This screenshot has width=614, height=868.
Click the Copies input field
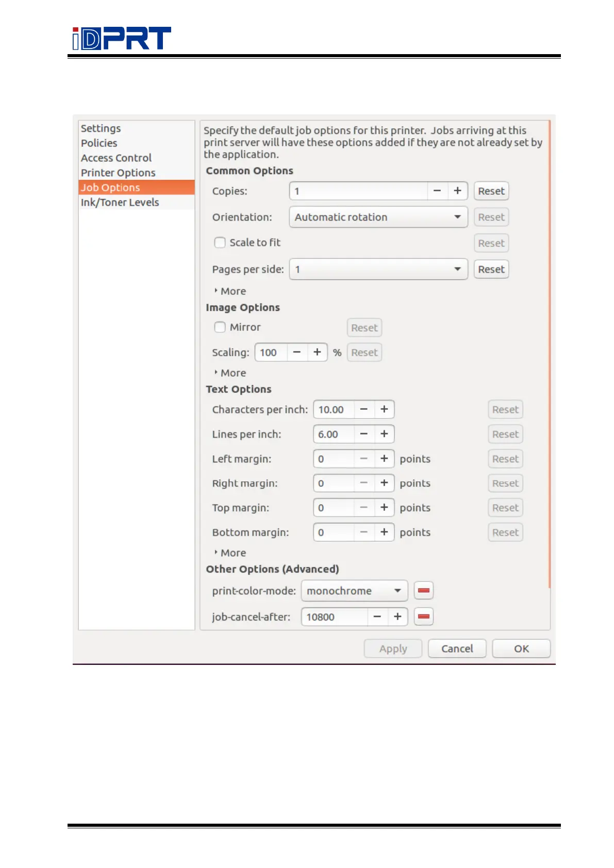(358, 191)
